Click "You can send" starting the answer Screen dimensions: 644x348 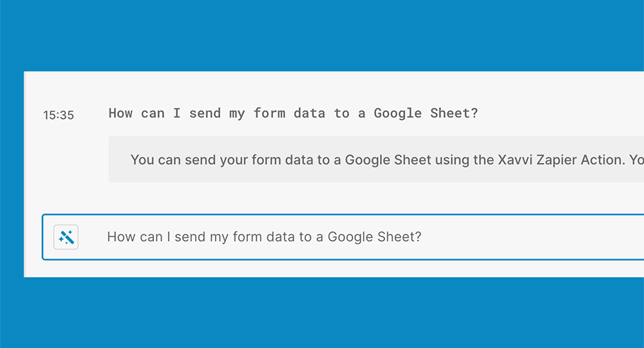169,160
